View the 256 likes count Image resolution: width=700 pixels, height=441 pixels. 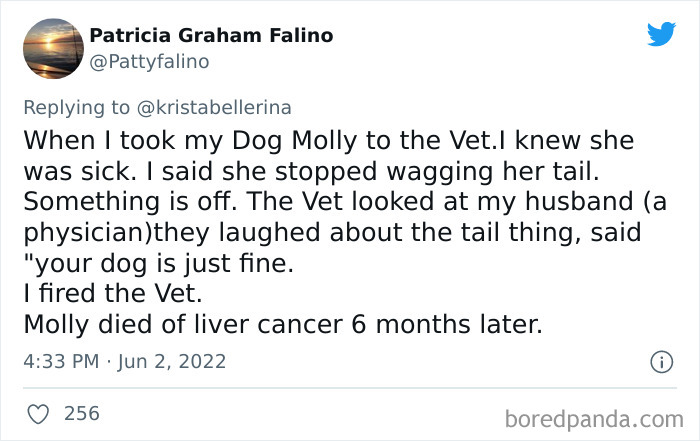pyautogui.click(x=82, y=411)
